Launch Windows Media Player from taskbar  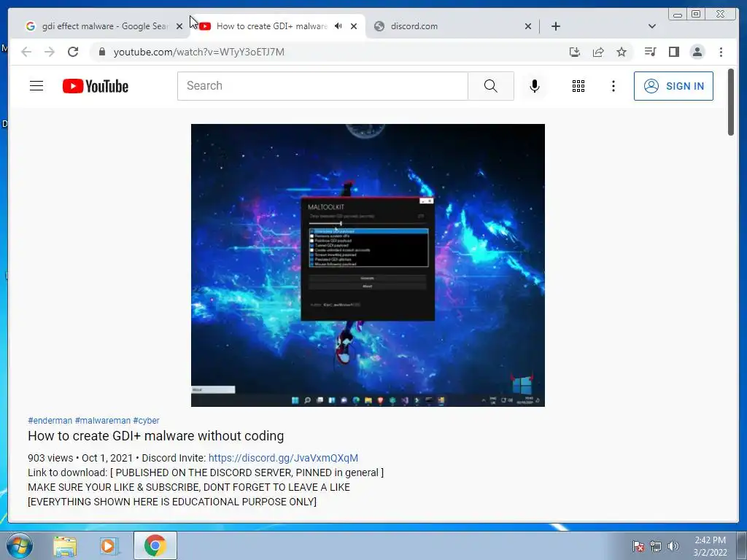point(109,545)
